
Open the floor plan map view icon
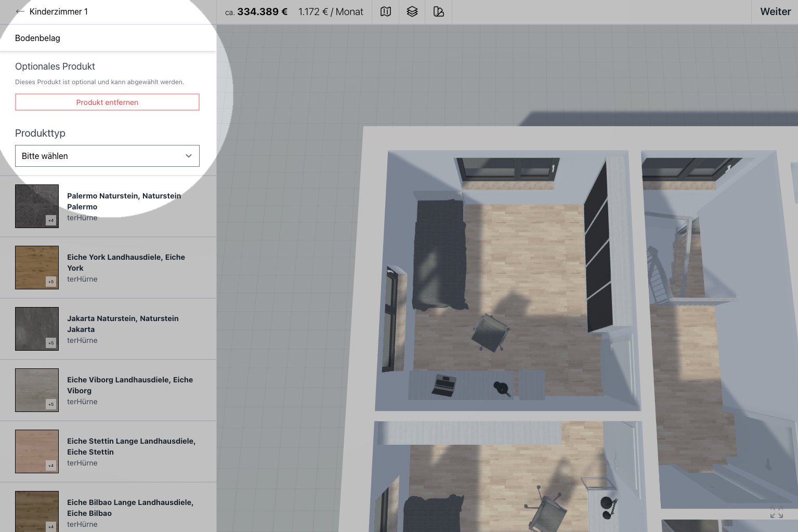tap(386, 11)
